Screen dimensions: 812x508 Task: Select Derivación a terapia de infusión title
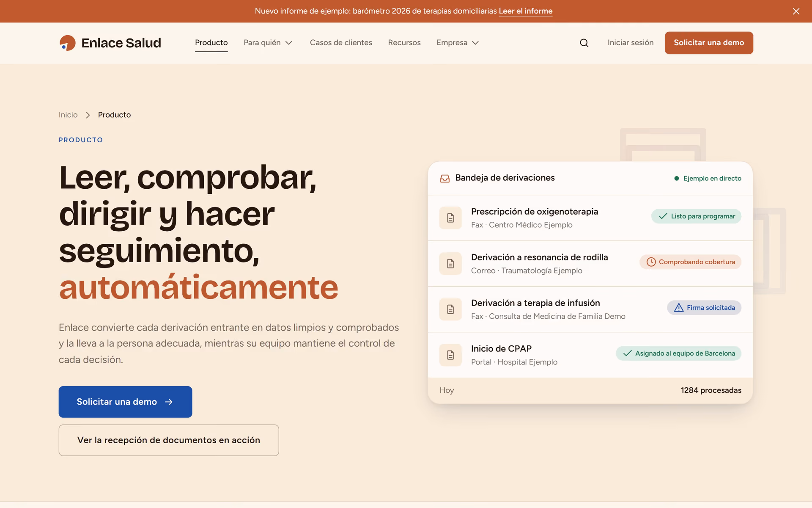[535, 303]
